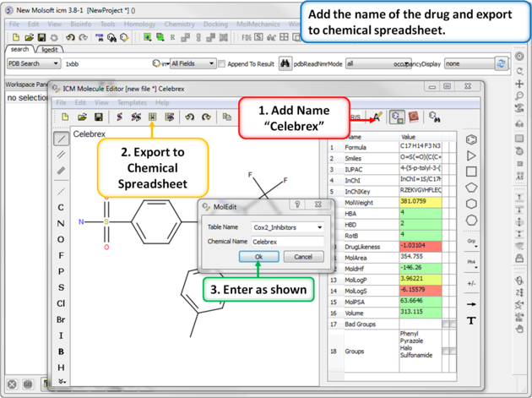Select the Oxygen atom O tool
Viewport: 532px width, 398px height.
click(61, 239)
